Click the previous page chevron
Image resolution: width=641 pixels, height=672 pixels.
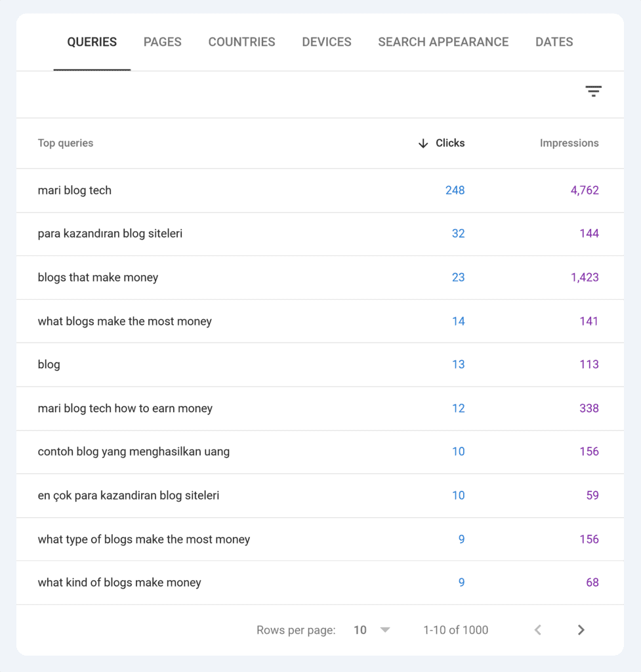537,629
